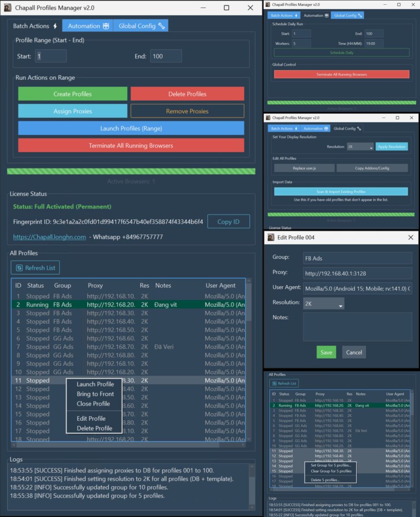Pick Set Group for 5 profiles from the menu
The width and height of the screenshot is (420, 517).
[331, 465]
